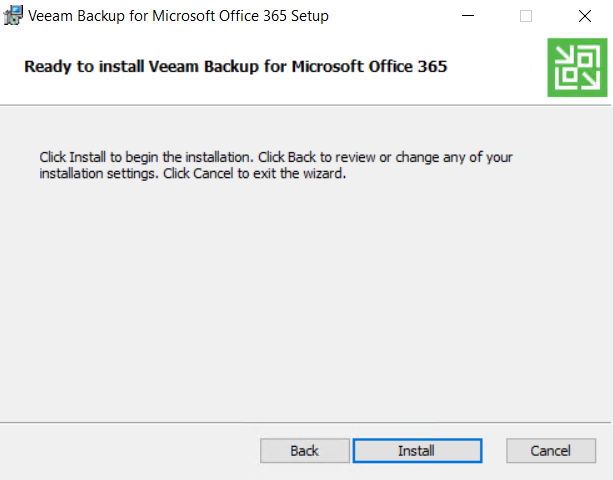Click the Office 365 words in heading
The height and width of the screenshot is (480, 613).
pyautogui.click(x=408, y=66)
